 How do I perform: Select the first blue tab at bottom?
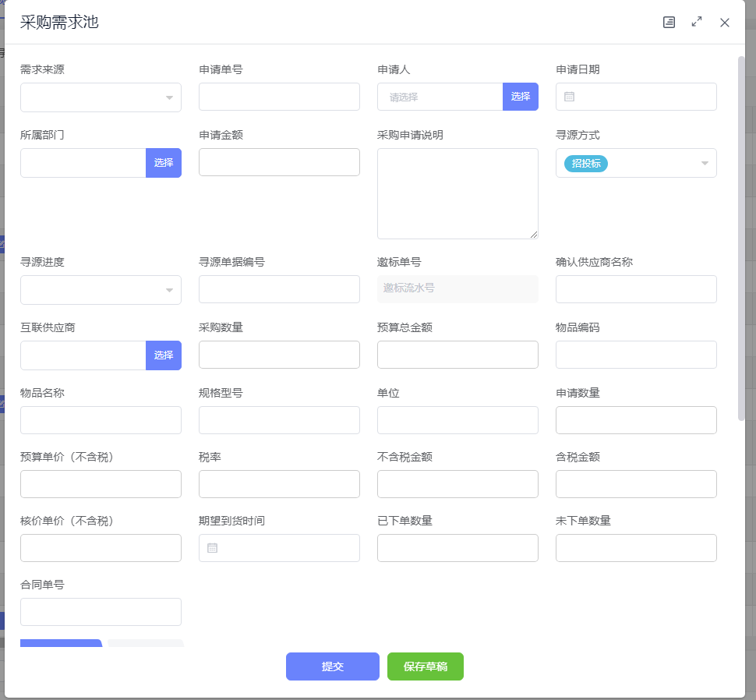click(x=61, y=644)
